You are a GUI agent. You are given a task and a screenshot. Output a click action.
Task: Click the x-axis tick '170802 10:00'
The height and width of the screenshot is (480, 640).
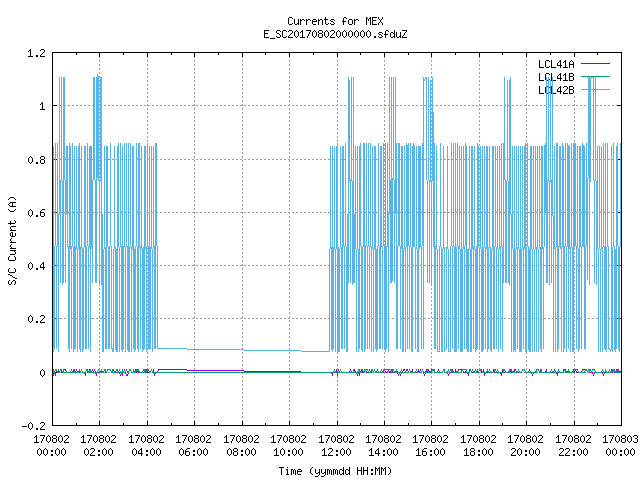pyautogui.click(x=289, y=446)
